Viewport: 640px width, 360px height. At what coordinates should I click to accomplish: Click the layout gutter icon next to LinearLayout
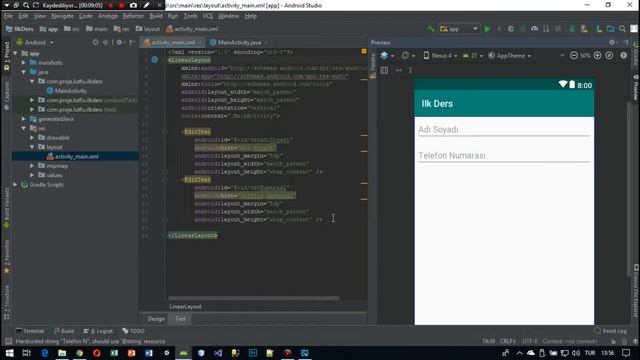click(x=155, y=60)
